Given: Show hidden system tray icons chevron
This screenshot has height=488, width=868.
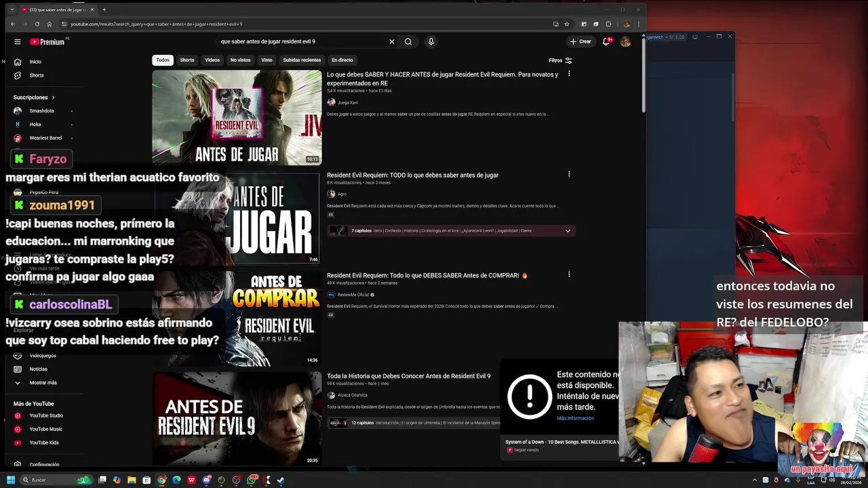Looking at the screenshot, I should (x=755, y=480).
